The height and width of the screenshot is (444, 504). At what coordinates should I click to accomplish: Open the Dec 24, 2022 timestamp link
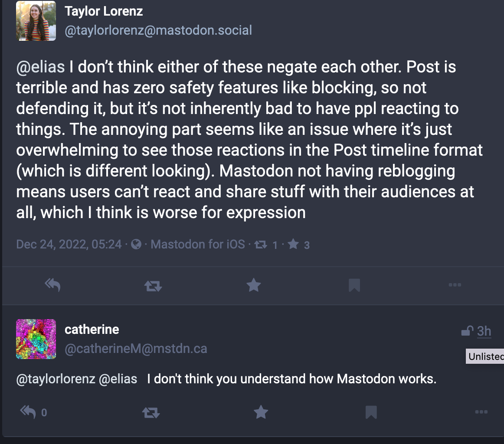tap(69, 245)
